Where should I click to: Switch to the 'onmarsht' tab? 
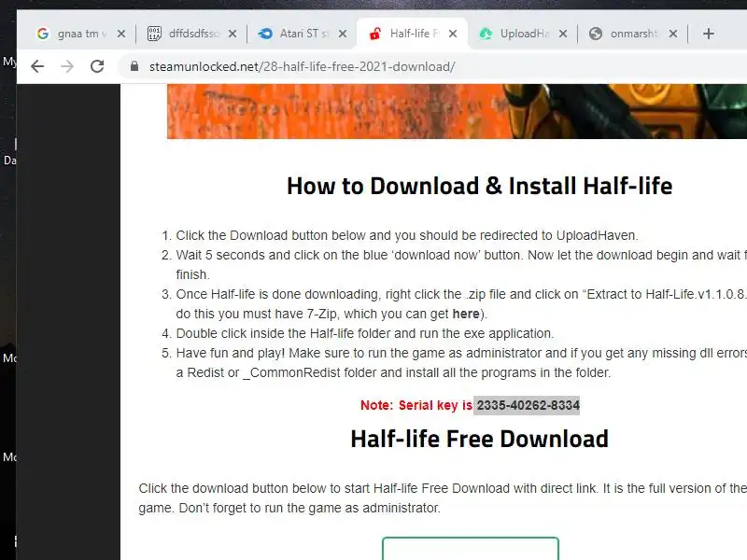click(x=632, y=34)
